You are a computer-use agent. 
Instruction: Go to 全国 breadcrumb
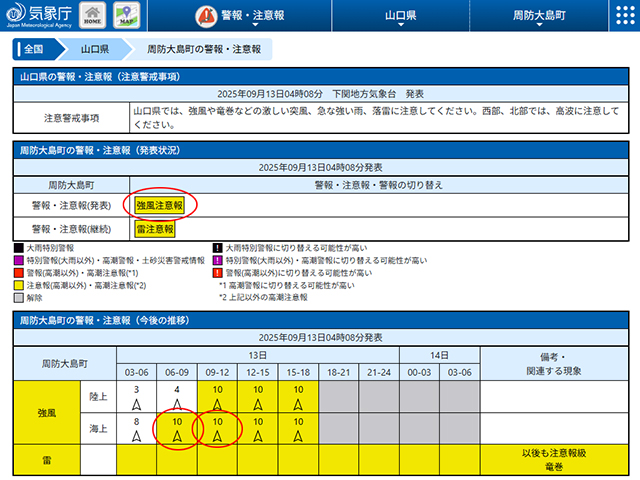point(33,49)
